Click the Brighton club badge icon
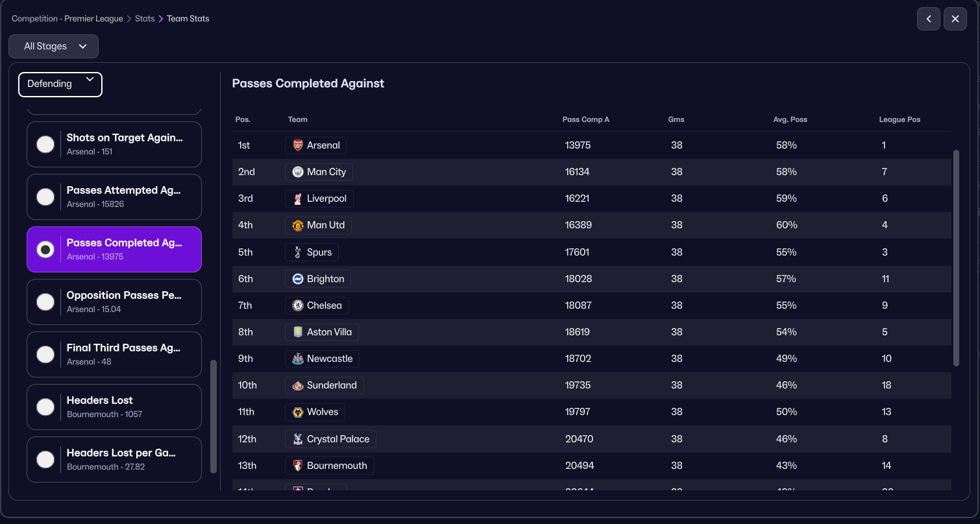 click(297, 279)
